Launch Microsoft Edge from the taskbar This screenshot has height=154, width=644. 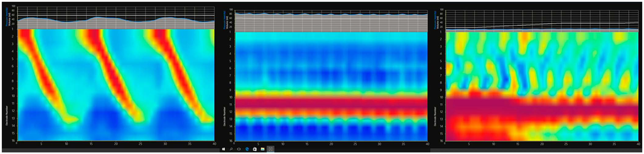[x=247, y=149]
